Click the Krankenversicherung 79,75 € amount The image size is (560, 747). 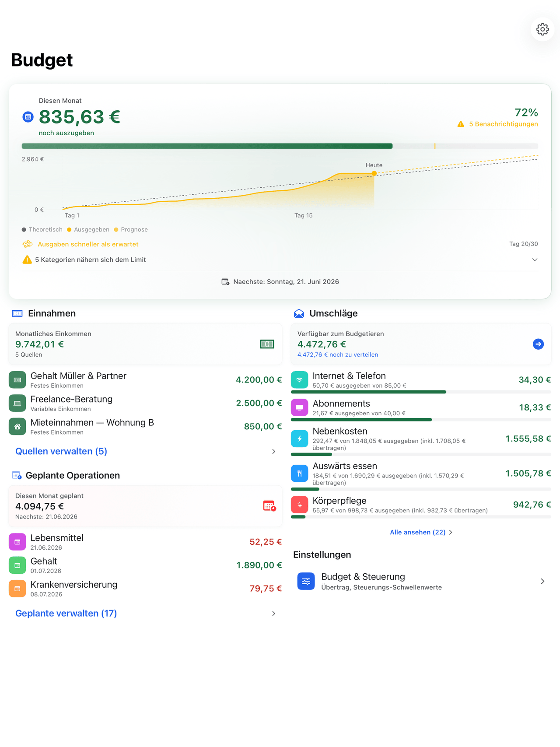(266, 589)
